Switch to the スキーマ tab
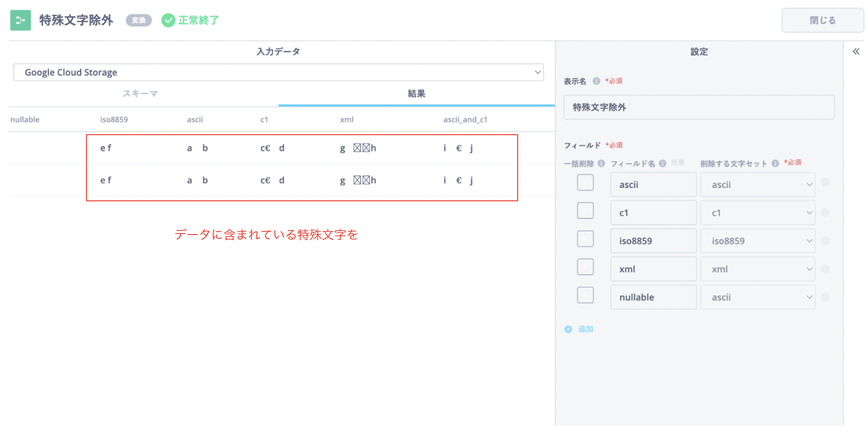 pos(140,94)
